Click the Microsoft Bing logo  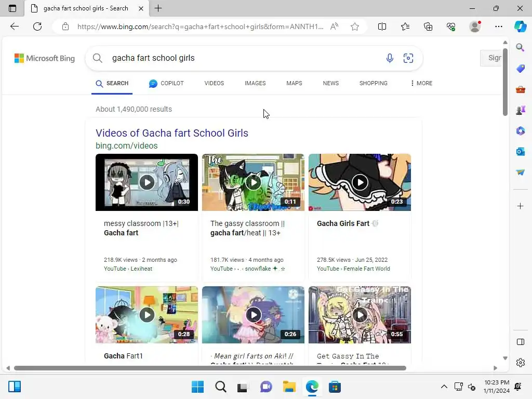point(45,58)
